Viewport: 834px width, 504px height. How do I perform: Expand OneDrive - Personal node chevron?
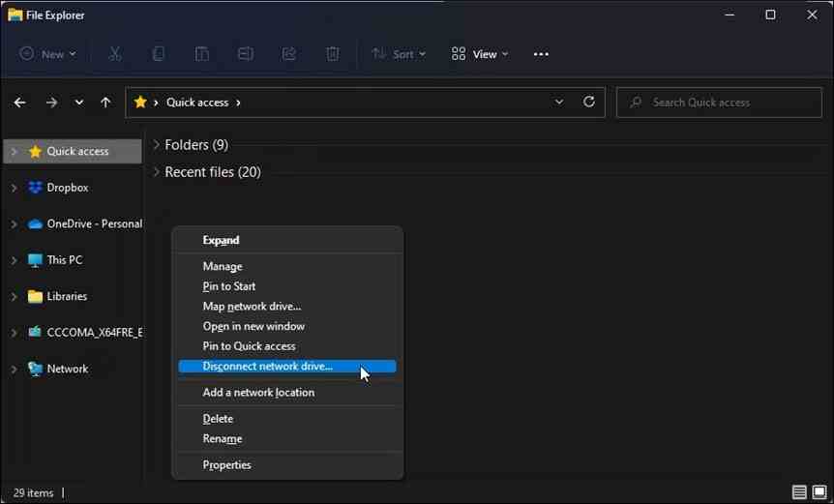click(14, 224)
